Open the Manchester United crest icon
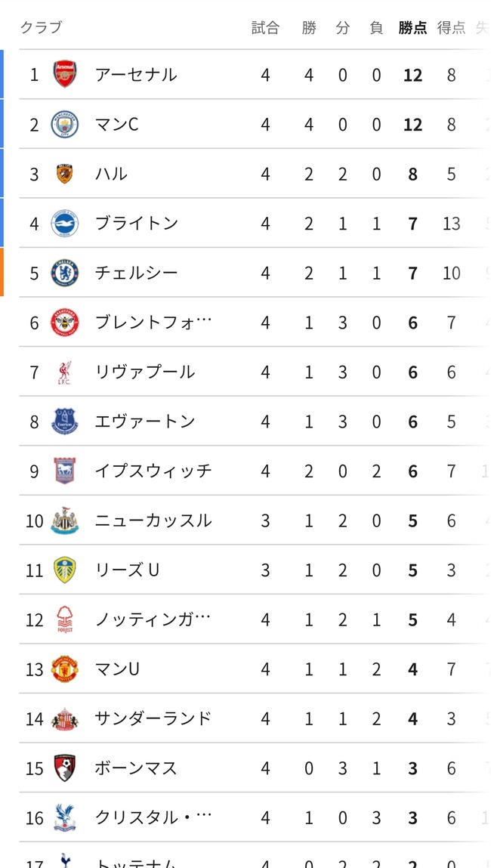The image size is (491, 868). (x=65, y=669)
